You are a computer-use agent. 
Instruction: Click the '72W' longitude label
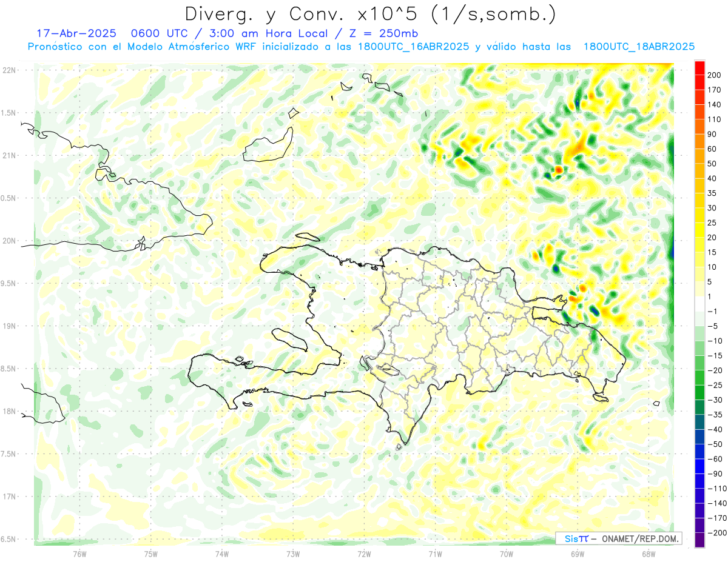(x=364, y=553)
